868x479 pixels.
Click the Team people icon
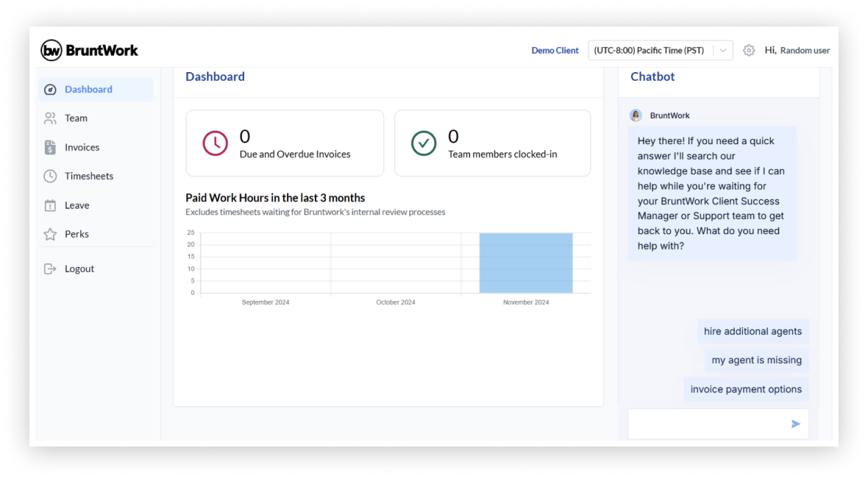(50, 118)
